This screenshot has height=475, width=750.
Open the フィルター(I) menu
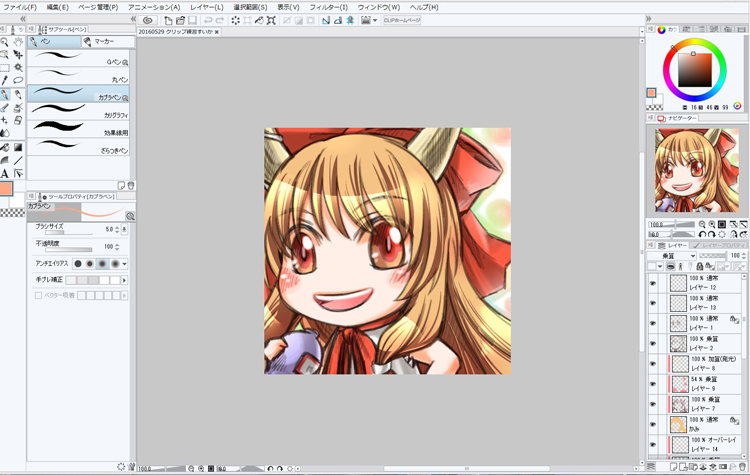click(329, 7)
